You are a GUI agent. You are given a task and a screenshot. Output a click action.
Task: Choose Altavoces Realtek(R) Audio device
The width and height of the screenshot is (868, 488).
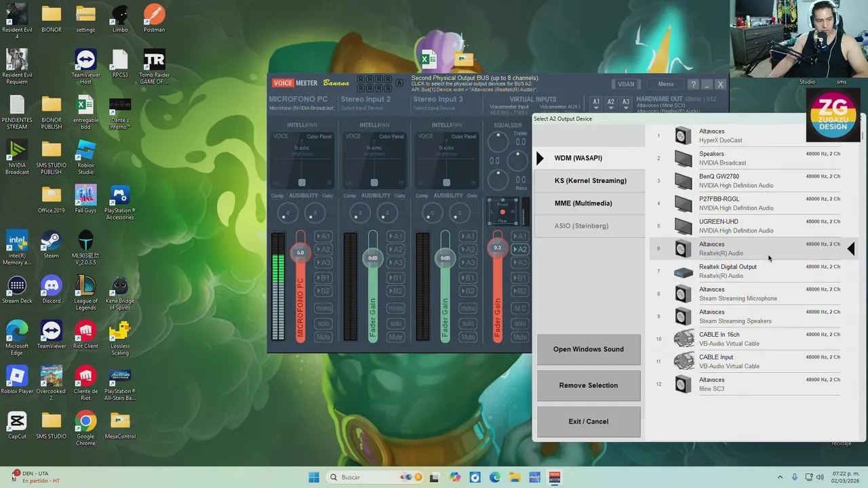pos(745,248)
